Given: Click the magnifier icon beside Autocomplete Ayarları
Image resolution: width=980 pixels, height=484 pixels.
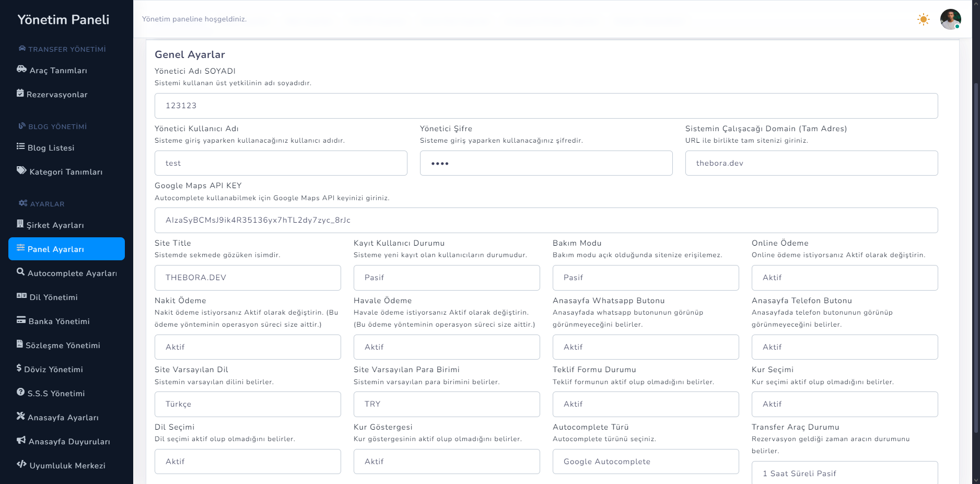Looking at the screenshot, I should click(x=21, y=272).
